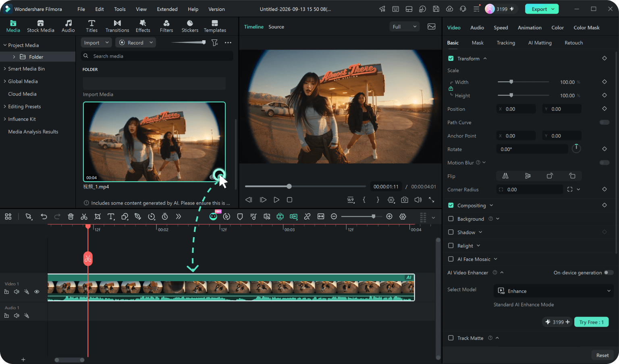Click the delete trash icon in timeline toolbar
Viewport: 619px width, 364px height.
[71, 217]
